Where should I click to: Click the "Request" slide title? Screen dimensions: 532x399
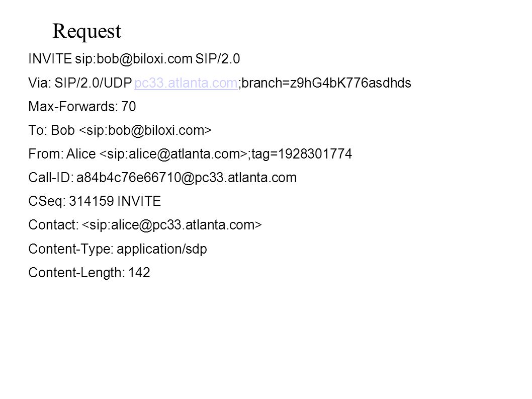(87, 32)
